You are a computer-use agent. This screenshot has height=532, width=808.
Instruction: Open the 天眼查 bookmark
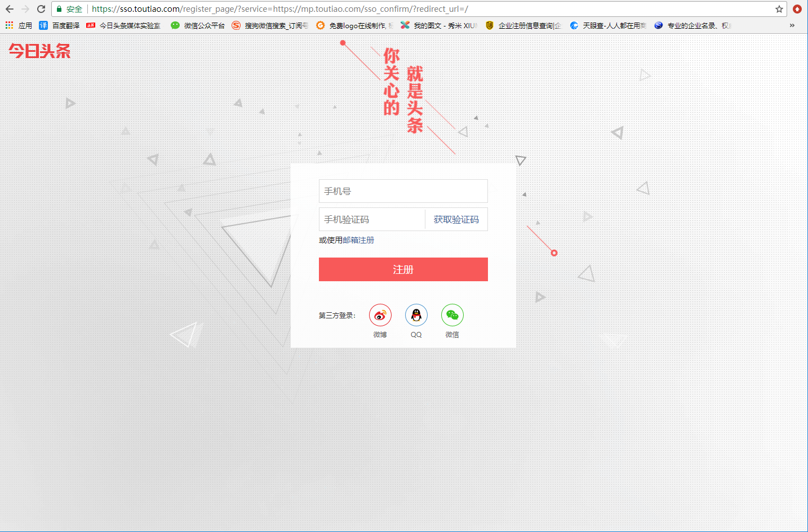pos(608,25)
